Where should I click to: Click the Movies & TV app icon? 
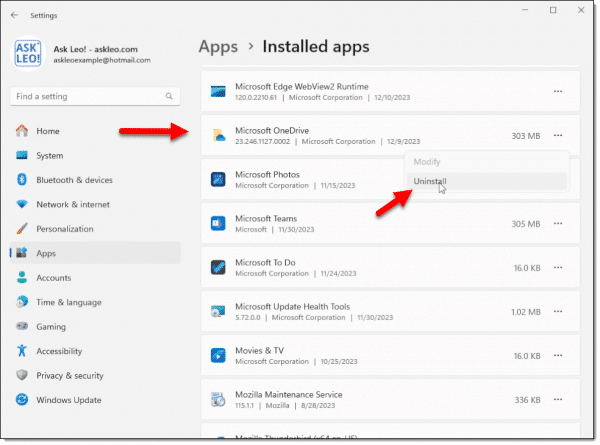219,355
